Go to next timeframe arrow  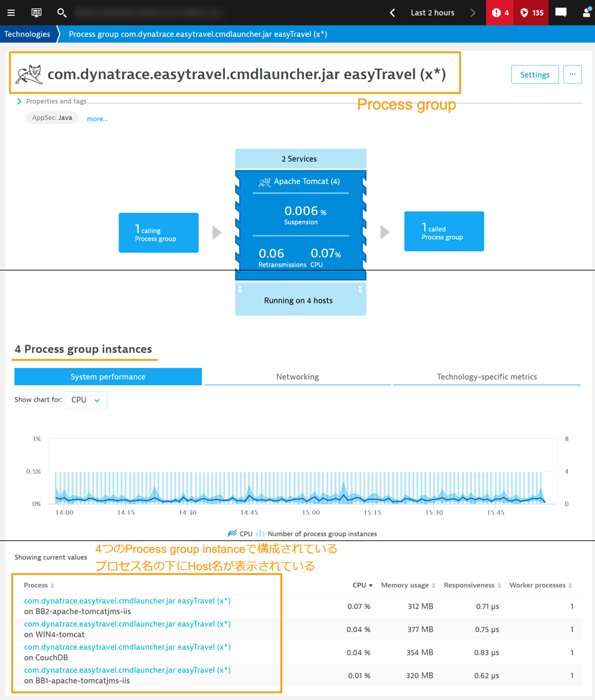[x=472, y=12]
